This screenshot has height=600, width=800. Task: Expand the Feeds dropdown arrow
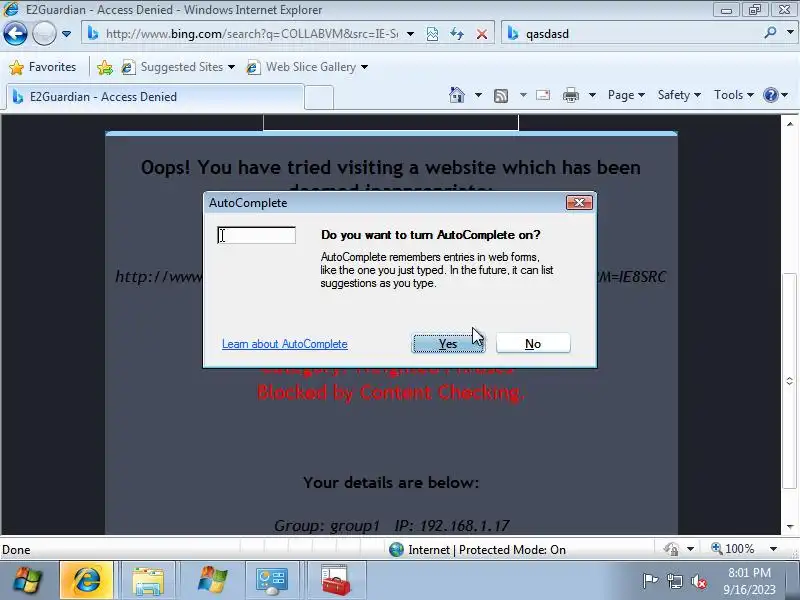click(x=523, y=95)
